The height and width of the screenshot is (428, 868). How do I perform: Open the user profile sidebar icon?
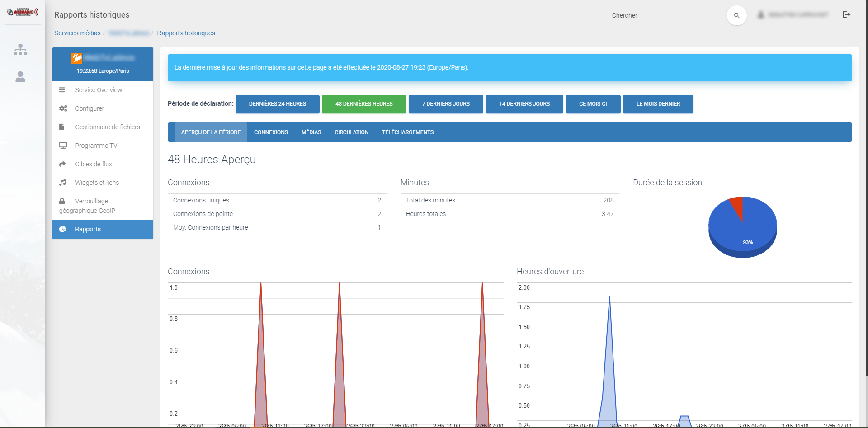click(20, 77)
